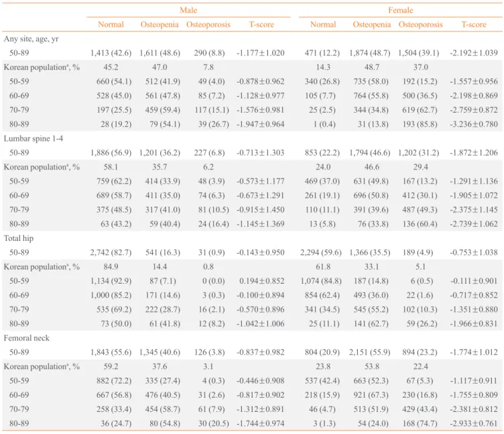Click the T-score '-2.192±1.039'

click(x=474, y=53)
